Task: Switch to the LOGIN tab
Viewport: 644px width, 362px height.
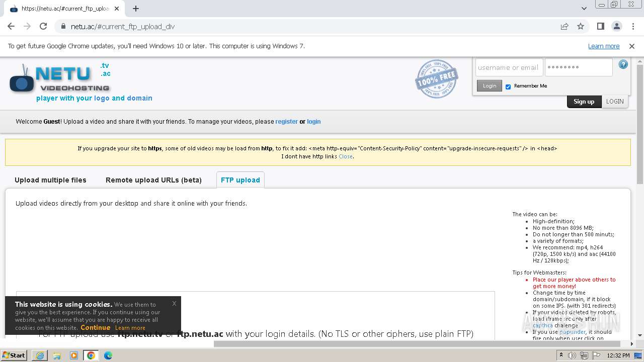Action: (615, 102)
